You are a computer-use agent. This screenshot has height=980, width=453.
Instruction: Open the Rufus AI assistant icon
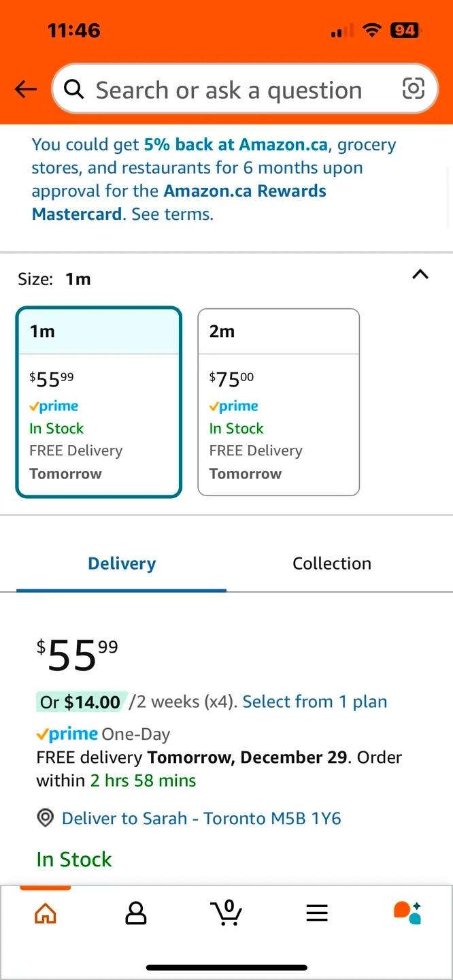coord(407,913)
